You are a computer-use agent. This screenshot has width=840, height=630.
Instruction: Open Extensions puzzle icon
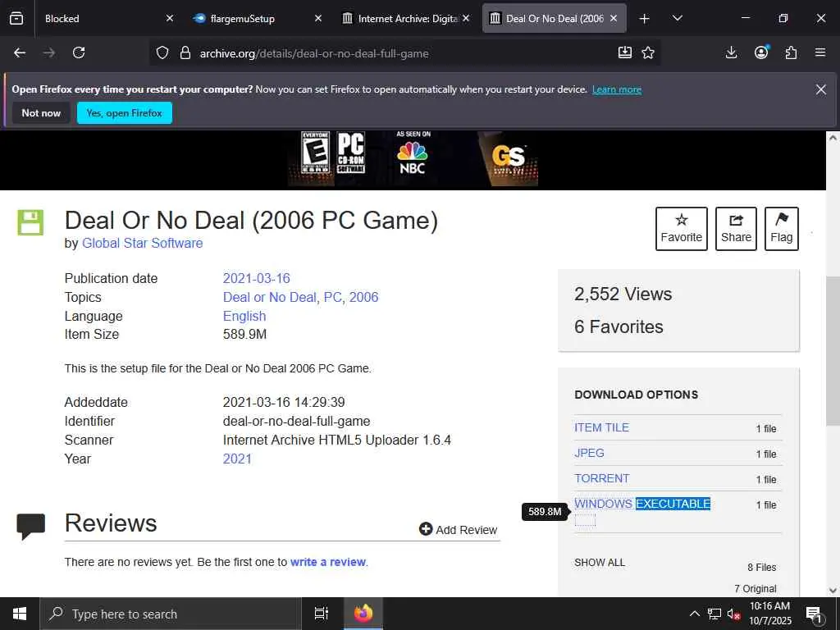pos(791,52)
